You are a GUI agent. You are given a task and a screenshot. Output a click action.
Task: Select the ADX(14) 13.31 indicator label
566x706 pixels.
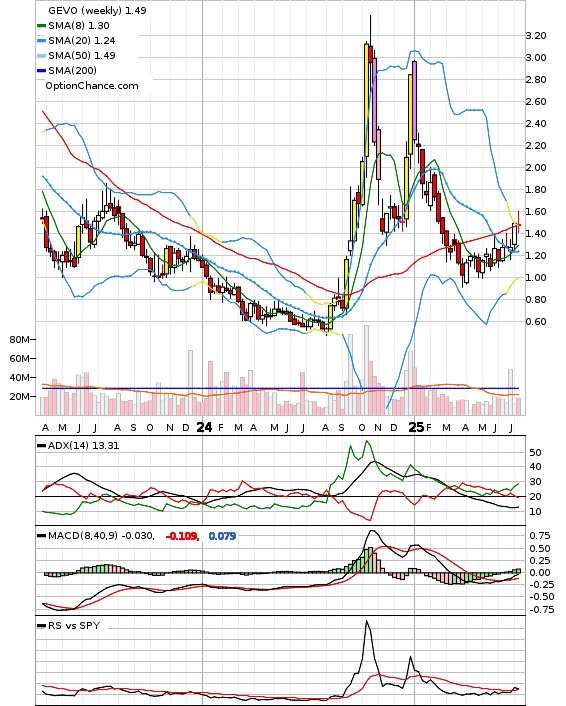point(83,446)
